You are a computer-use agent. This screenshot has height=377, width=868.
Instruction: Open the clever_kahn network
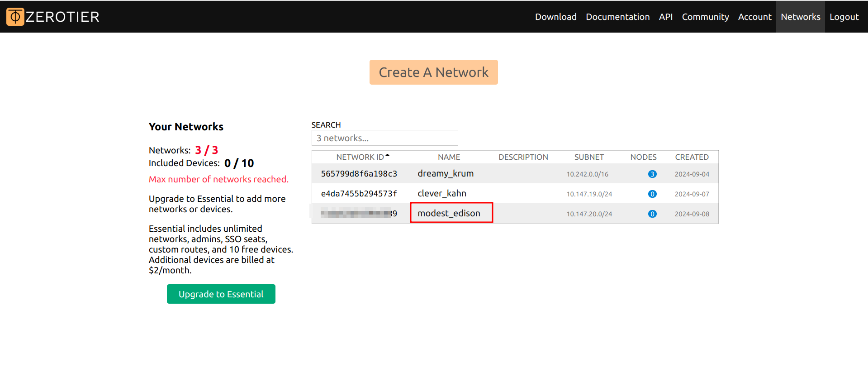click(442, 194)
